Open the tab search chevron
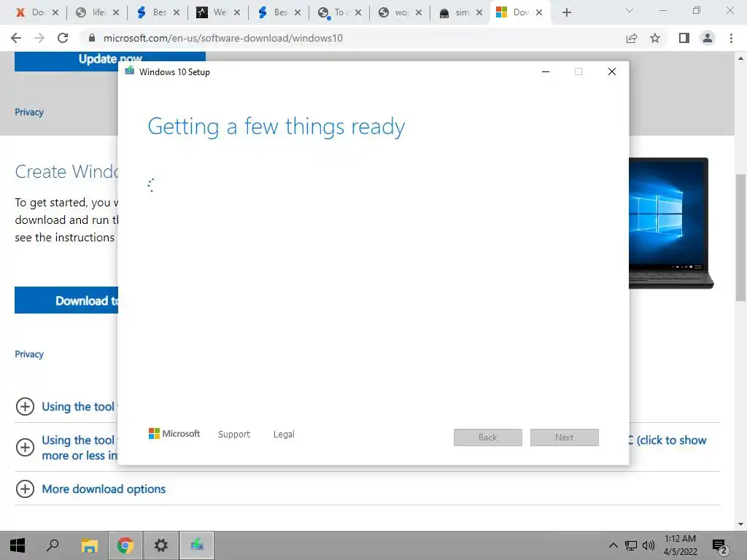This screenshot has width=747, height=560. (630, 10)
